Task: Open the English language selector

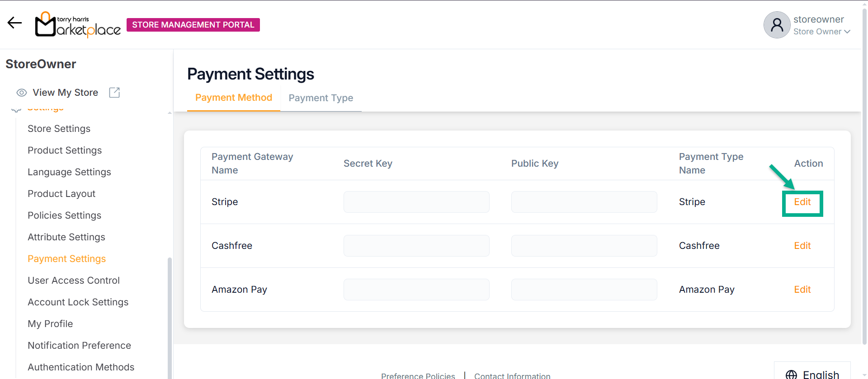Action: tap(820, 374)
